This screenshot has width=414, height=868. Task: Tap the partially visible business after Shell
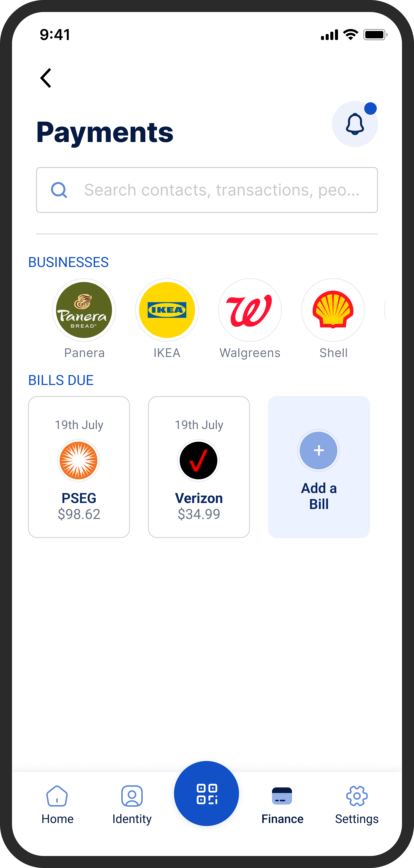pyautogui.click(x=386, y=310)
